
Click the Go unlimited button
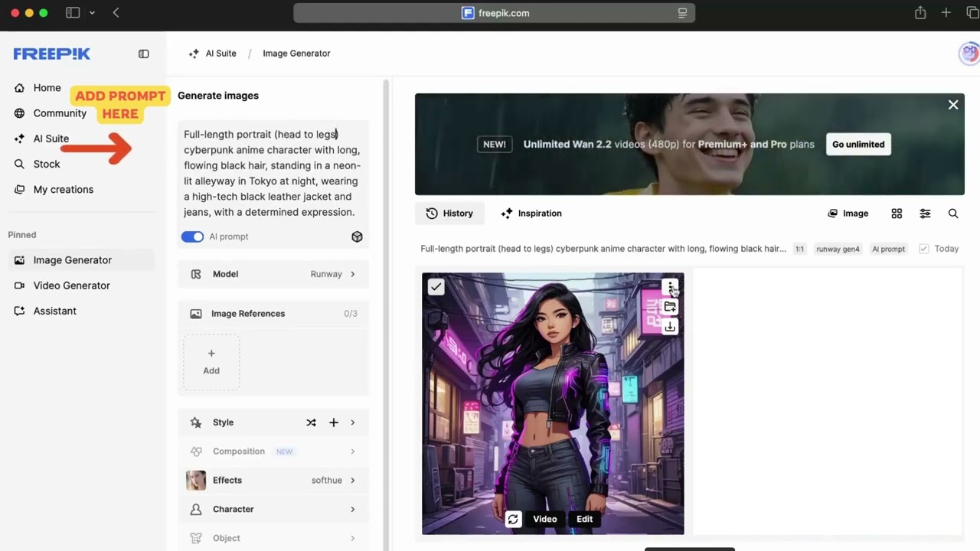pyautogui.click(x=858, y=145)
